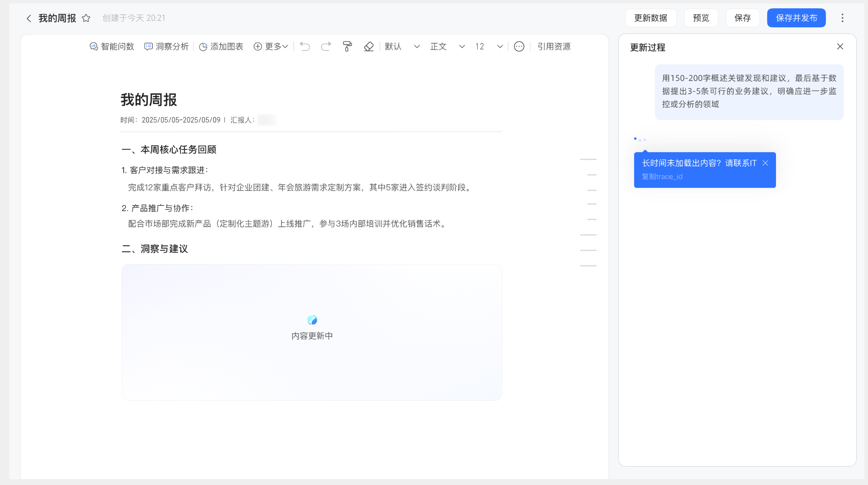Click the 我的周报 document heading
Screen dimensions: 868x485
[x=148, y=100]
